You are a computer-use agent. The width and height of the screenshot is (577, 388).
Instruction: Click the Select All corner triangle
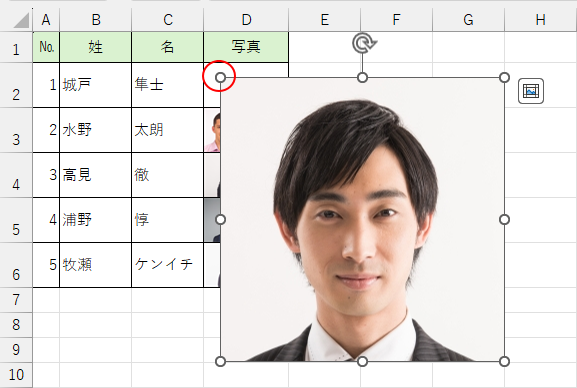[x=21, y=20]
